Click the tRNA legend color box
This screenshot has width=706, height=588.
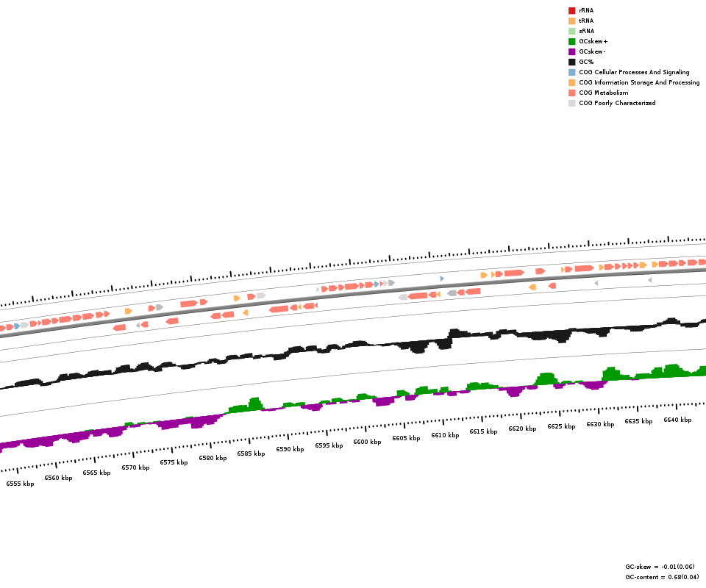point(571,21)
